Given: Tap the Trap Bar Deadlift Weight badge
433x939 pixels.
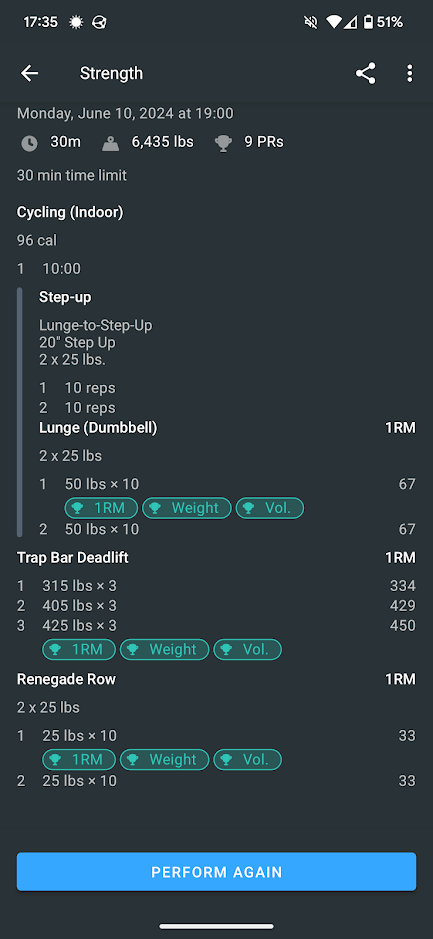Looking at the screenshot, I should 165,649.
